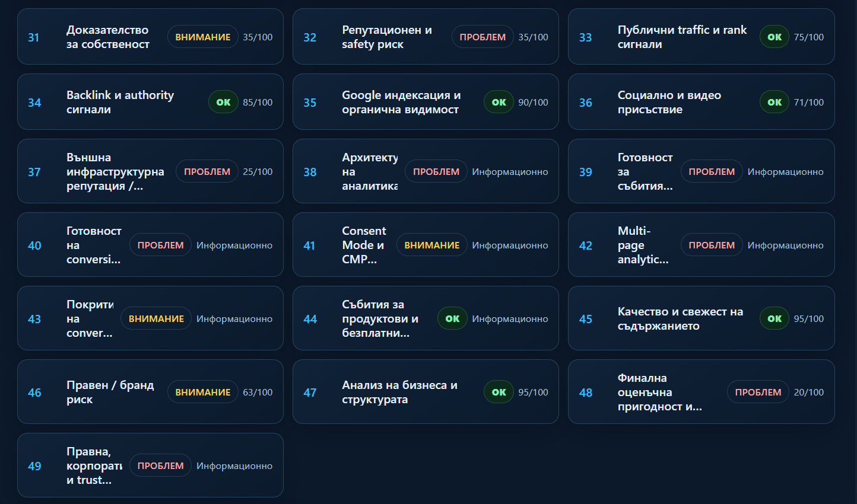This screenshot has height=504, width=857.
Task: Click score 20/100 on card 48
Action: 809,392
